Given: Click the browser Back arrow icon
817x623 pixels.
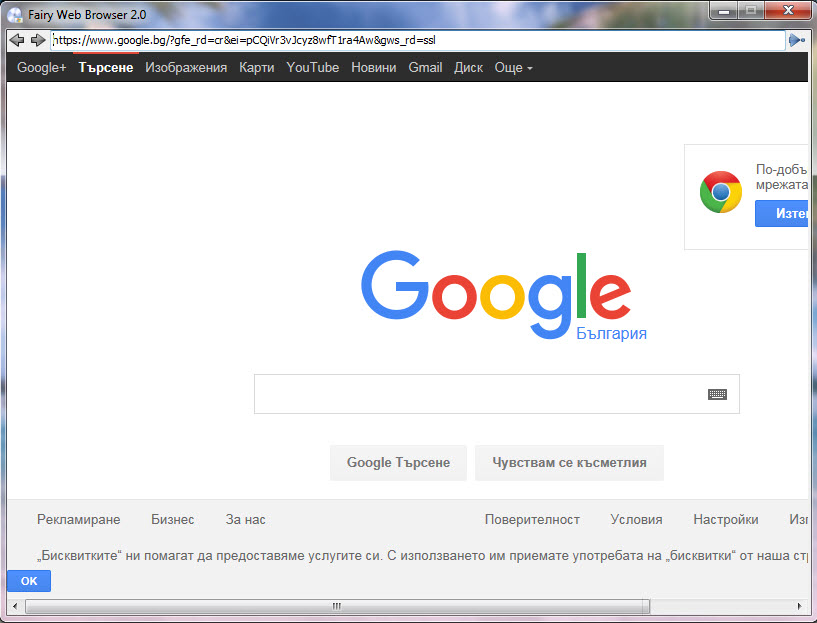Looking at the screenshot, I should pyautogui.click(x=17, y=40).
